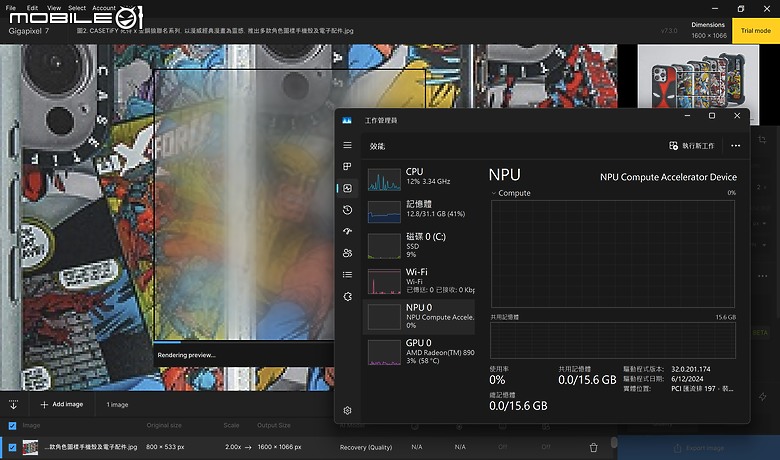Click the image row thumbnail in file list
Image resolution: width=780 pixels, height=460 pixels.
pyautogui.click(x=30, y=448)
